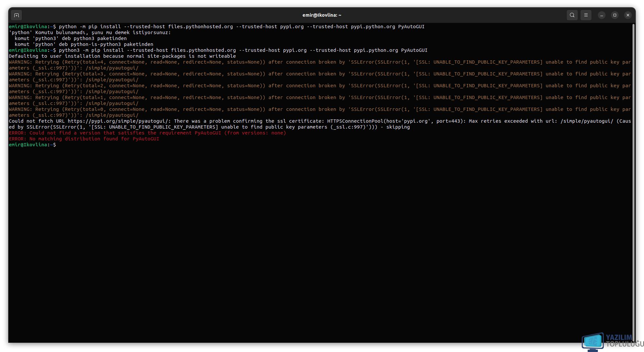644x352 pixels.
Task: Open a new terminal tab
Action: point(16,15)
